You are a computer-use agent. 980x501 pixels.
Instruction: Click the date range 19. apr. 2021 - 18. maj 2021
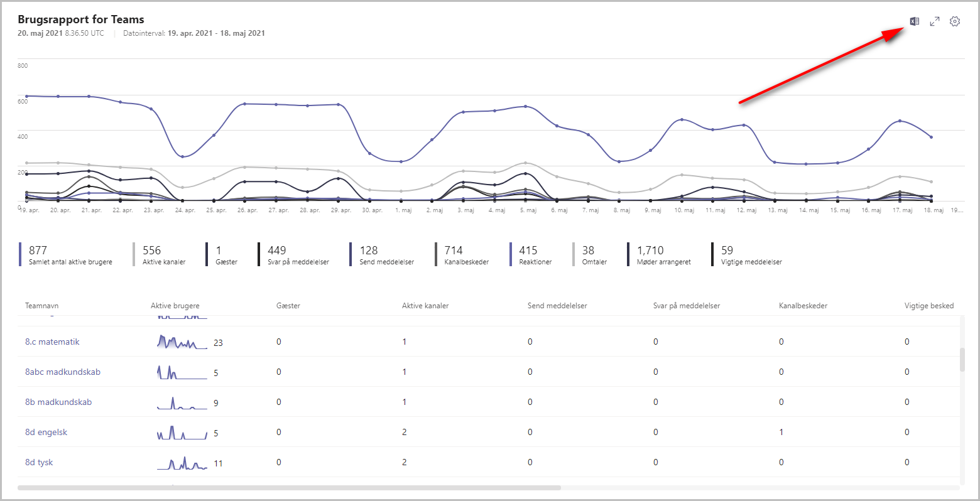click(216, 33)
